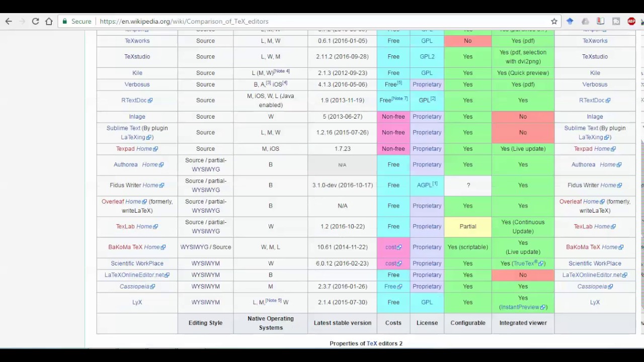Open the Proprietary license link in Inlage row
The height and width of the screenshot is (362, 644).
(x=427, y=117)
